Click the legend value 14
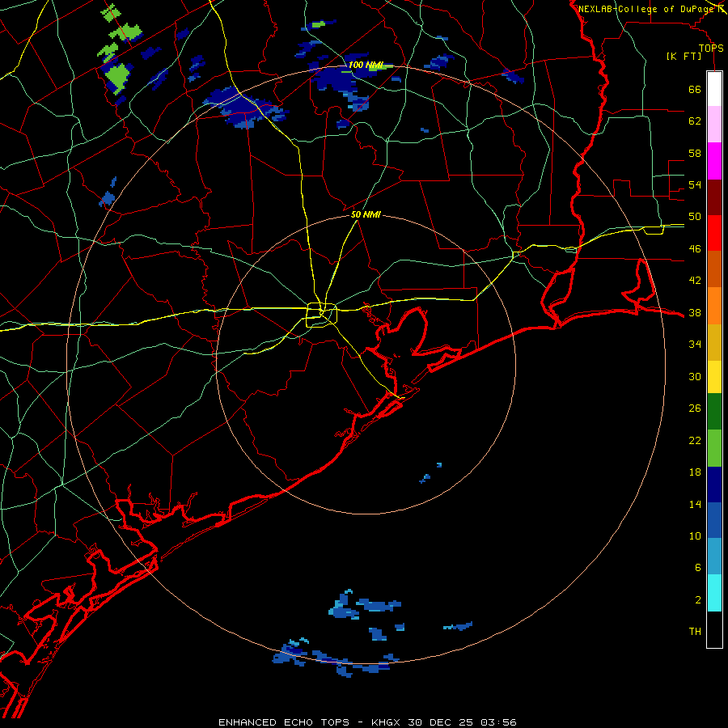The width and height of the screenshot is (728, 728). click(695, 504)
